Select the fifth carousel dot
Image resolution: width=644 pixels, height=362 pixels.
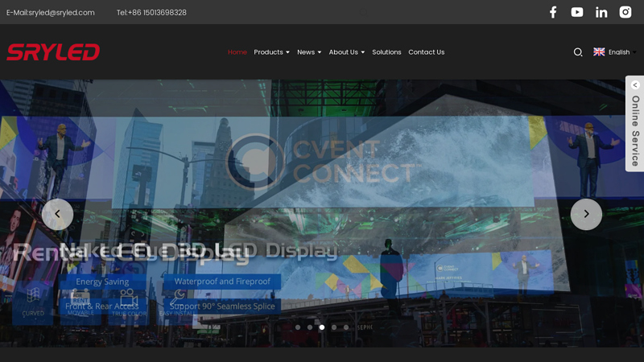346,327
